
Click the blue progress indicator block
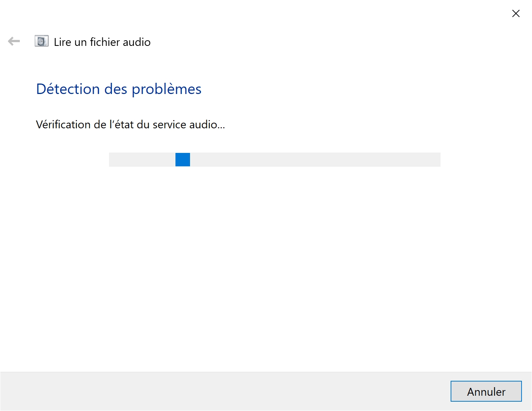183,160
